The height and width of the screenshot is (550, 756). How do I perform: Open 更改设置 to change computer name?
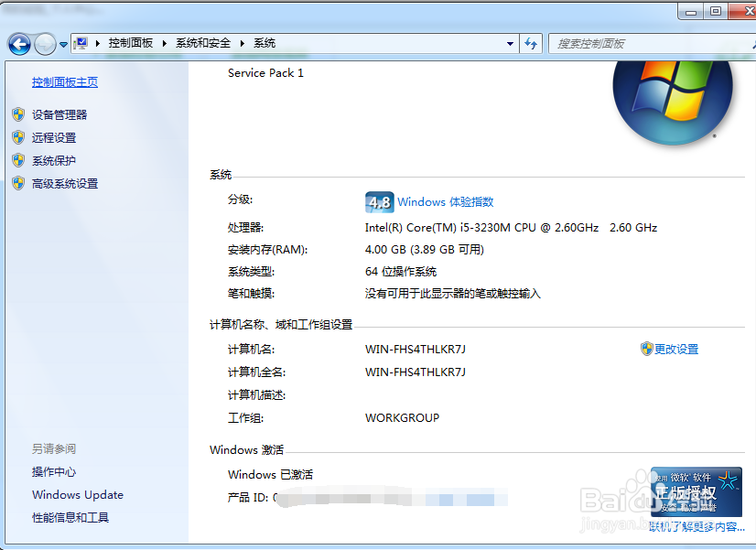click(x=675, y=349)
